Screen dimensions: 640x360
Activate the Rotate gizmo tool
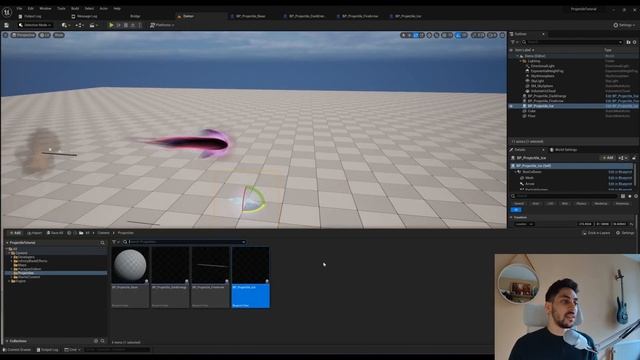pos(416,36)
